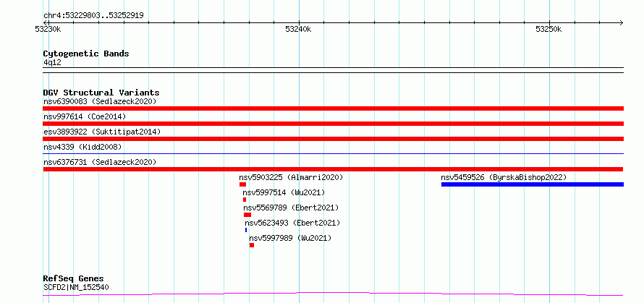Screen dimensions: 644x303
Task: Click the right arrowhead of the ruler
Action: pos(621,22)
